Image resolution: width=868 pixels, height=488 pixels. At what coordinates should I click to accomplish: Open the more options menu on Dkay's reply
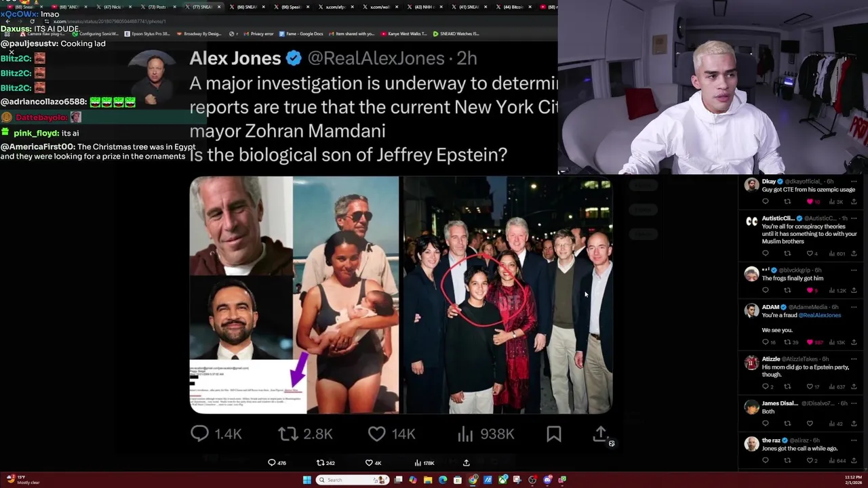coord(854,182)
